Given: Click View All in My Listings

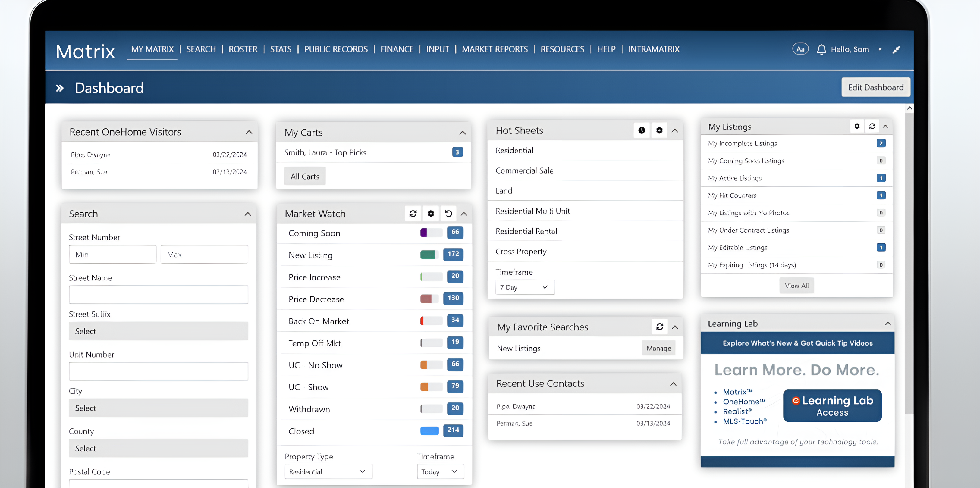Looking at the screenshot, I should click(797, 286).
